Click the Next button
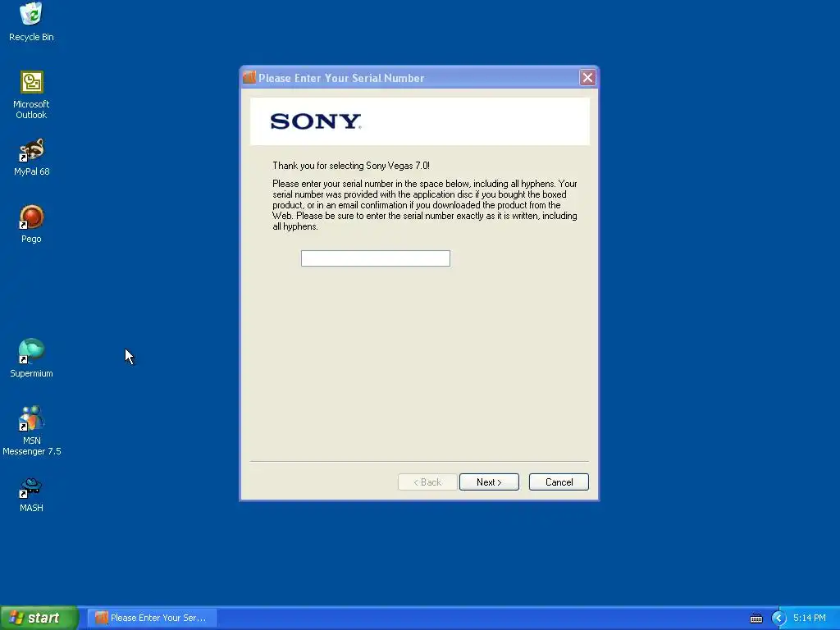The image size is (840, 630). tap(489, 482)
